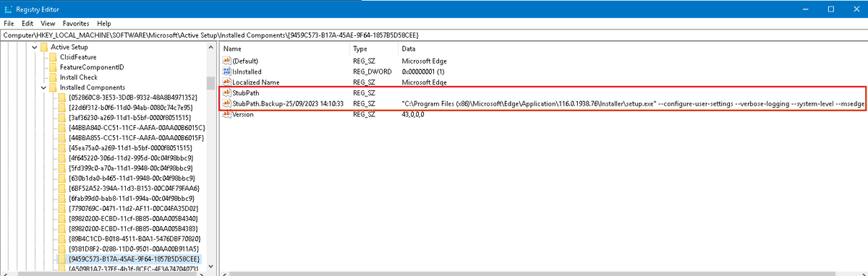Click REG_DWORD type of IsInstalled
868x276 pixels.
pos(373,72)
